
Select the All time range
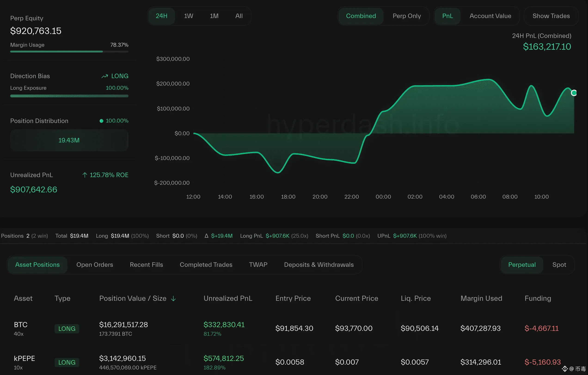tap(239, 16)
